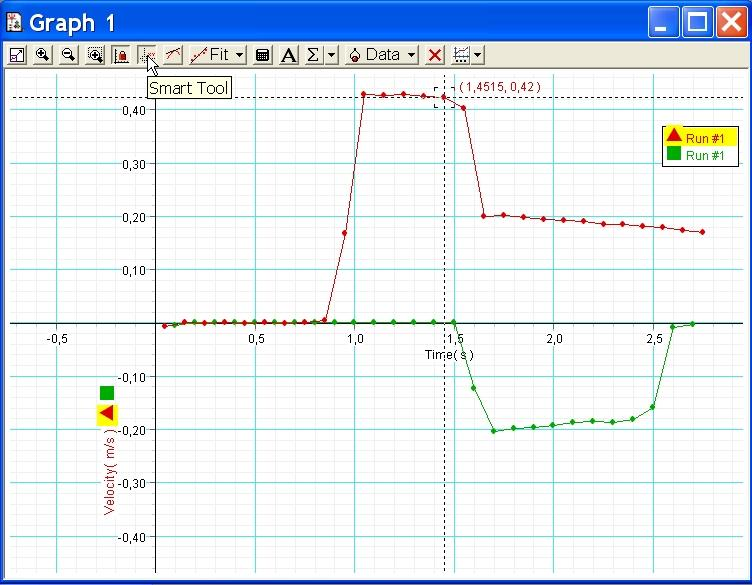
Task: Toggle the Smart Tool crosshair button
Action: pos(147,55)
